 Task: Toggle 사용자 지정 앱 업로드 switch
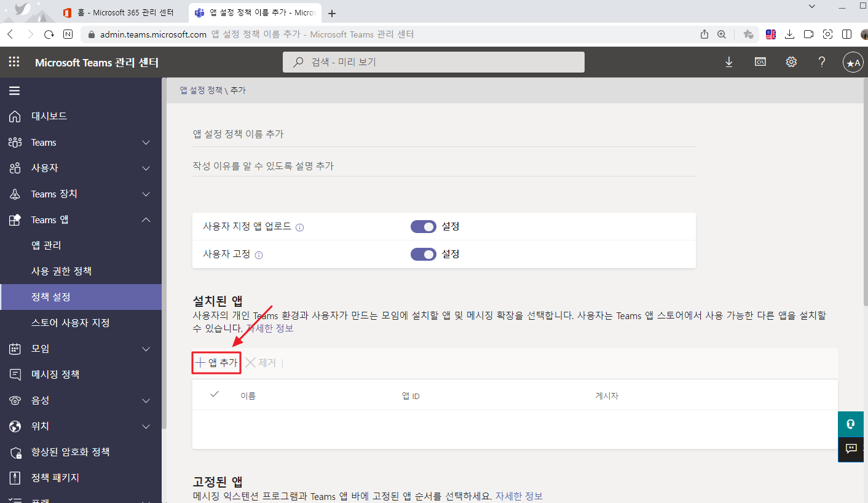(x=423, y=227)
